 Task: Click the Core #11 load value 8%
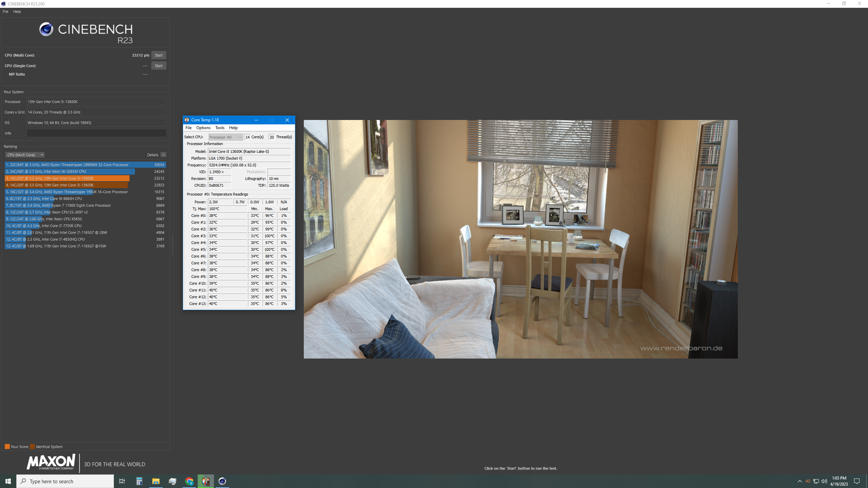coord(284,290)
